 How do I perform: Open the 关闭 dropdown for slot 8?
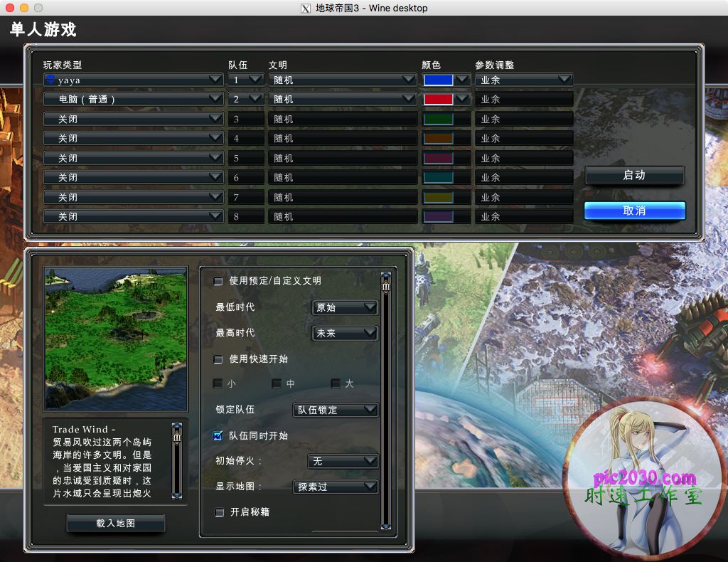click(x=133, y=216)
